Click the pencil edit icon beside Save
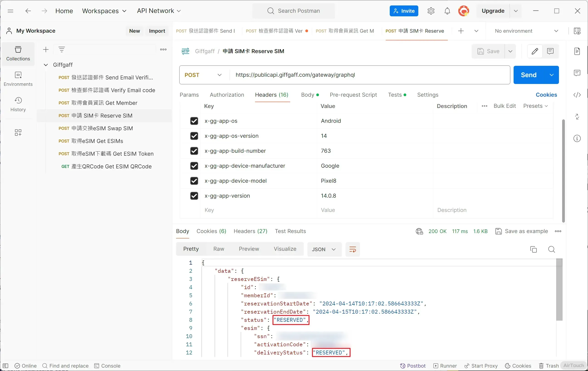The height and width of the screenshot is (371, 588). (535, 51)
